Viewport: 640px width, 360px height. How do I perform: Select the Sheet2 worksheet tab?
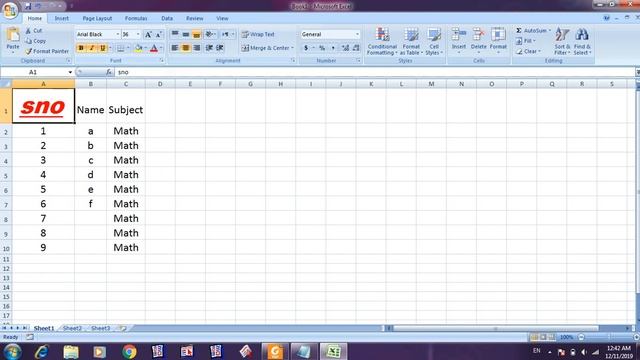pyautogui.click(x=72, y=328)
